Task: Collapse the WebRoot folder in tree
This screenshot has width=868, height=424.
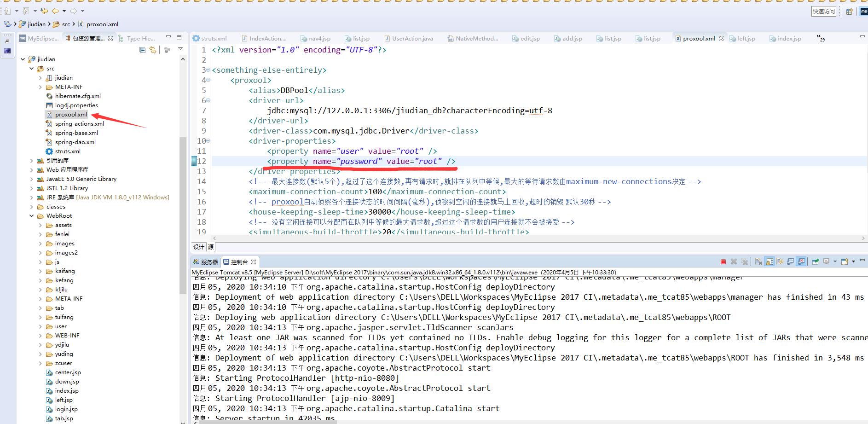Action: tap(31, 216)
